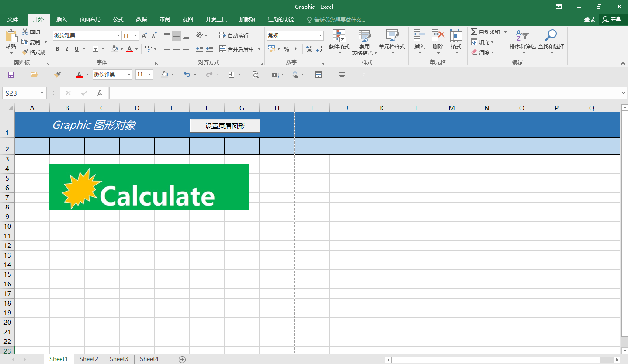This screenshot has height=364, width=628.
Task: Add a new sheet with plus icon
Action: click(x=182, y=359)
